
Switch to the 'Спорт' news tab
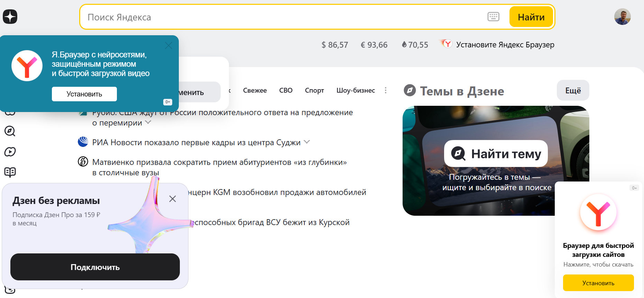pyautogui.click(x=314, y=90)
